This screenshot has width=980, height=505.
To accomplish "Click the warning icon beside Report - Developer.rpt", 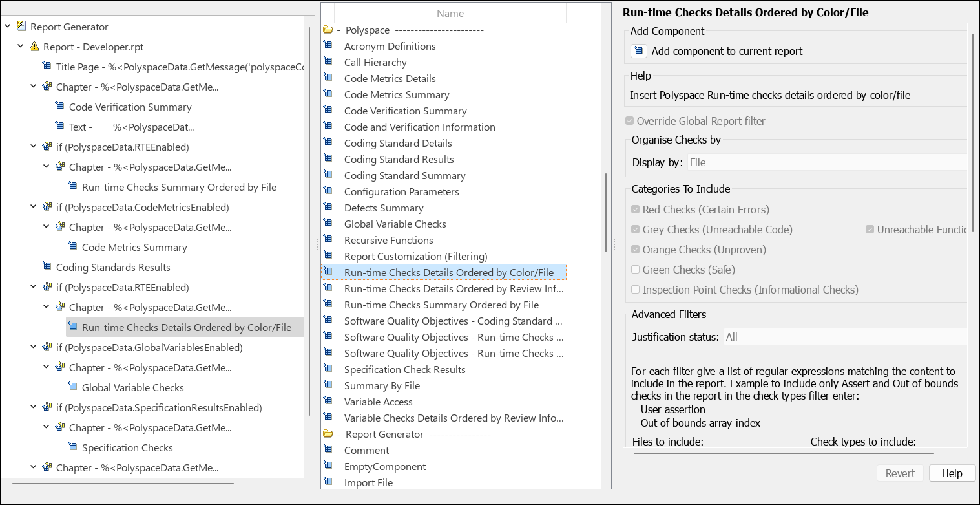I will pos(34,47).
